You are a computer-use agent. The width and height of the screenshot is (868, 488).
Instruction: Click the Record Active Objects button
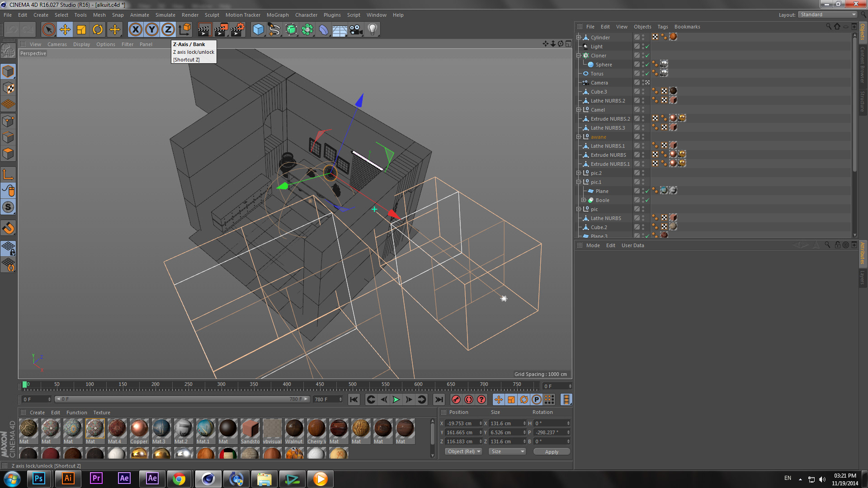[456, 399]
